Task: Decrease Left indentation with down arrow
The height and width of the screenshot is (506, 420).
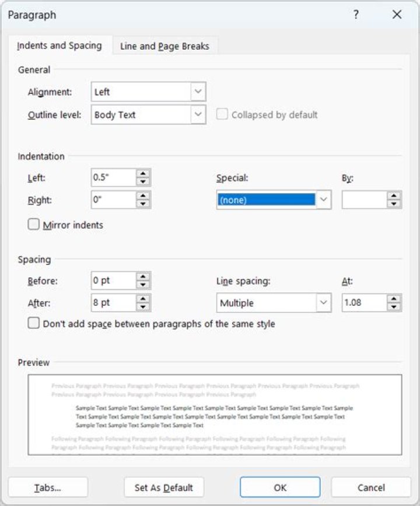Action: [143, 182]
